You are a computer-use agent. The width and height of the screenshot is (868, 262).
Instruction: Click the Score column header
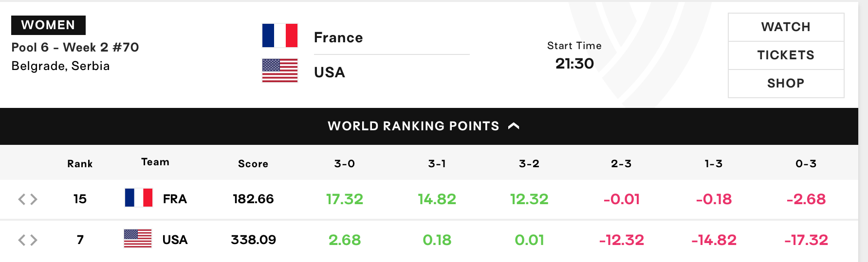coord(253,164)
